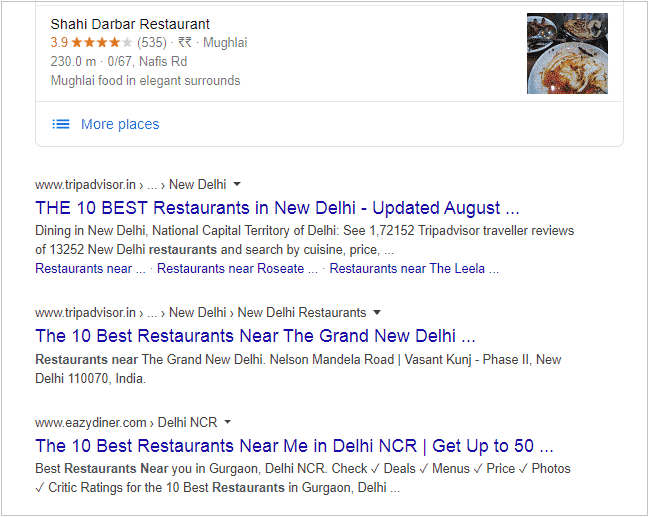Select the Shahi Darbar Restaurant listing title
Image resolution: width=649 pixels, height=517 pixels.
pyautogui.click(x=130, y=24)
